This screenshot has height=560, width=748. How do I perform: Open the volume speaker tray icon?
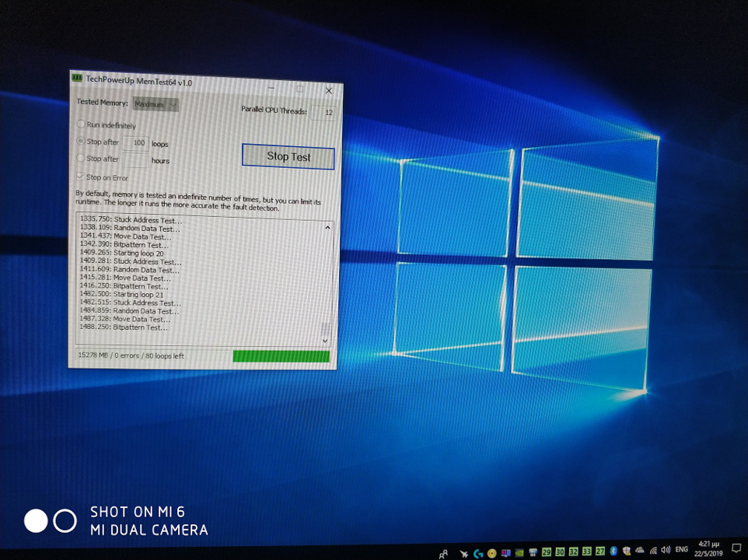[666, 550]
